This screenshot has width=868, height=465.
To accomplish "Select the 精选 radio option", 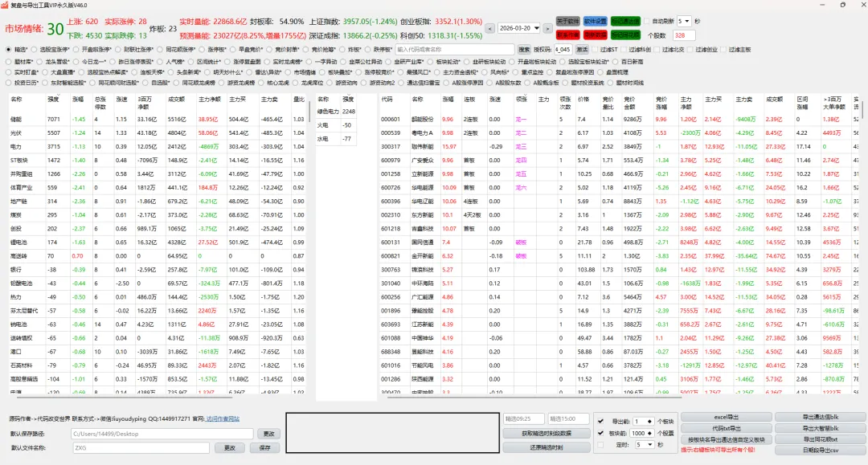I will (8, 50).
